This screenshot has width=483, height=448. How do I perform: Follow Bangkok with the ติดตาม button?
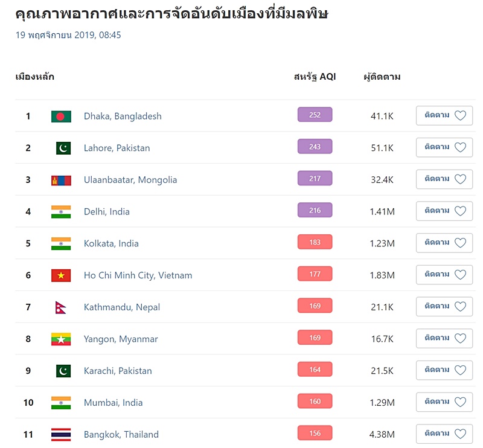coord(444,434)
